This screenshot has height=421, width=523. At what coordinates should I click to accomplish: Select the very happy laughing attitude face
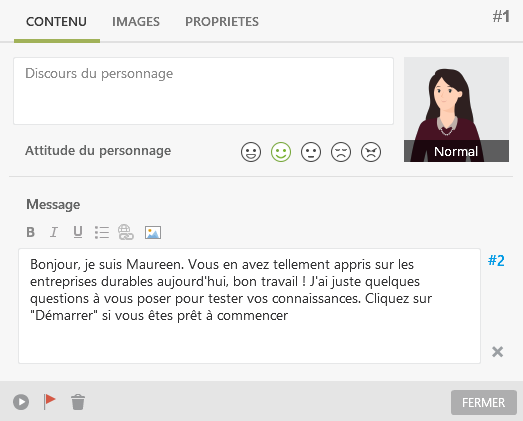coord(251,152)
